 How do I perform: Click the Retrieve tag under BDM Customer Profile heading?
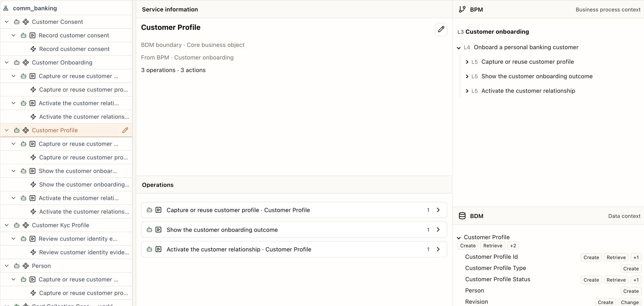[493, 246]
